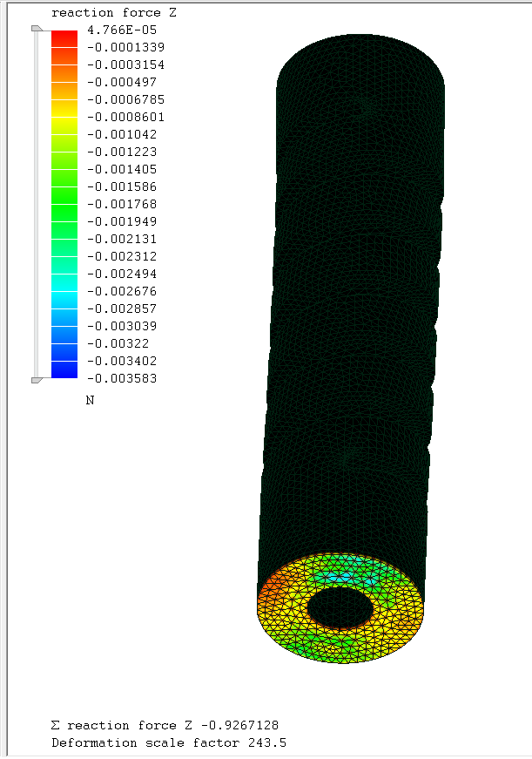This screenshot has width=532, height=759.
Task: Click the red top color band in legend
Action: pyautogui.click(x=64, y=38)
